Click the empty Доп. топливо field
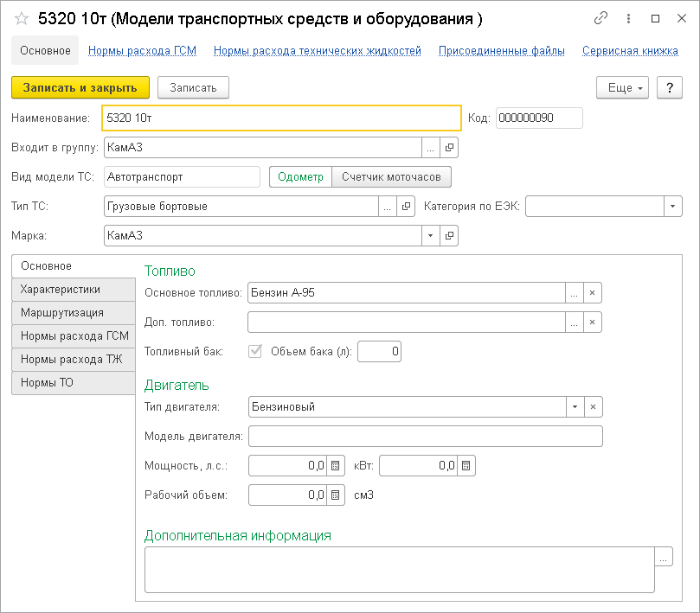This screenshot has height=613, width=700. coord(407,322)
